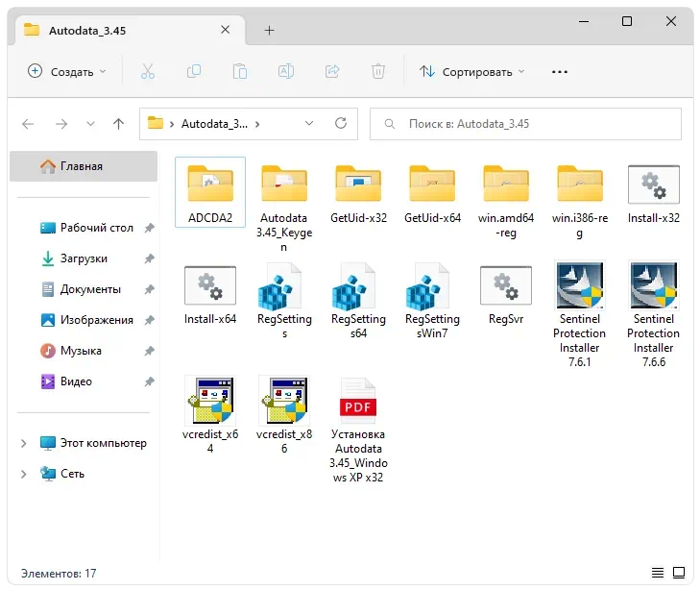This screenshot has height=590, width=700.
Task: Switch to large icons view in status bar
Action: click(679, 573)
